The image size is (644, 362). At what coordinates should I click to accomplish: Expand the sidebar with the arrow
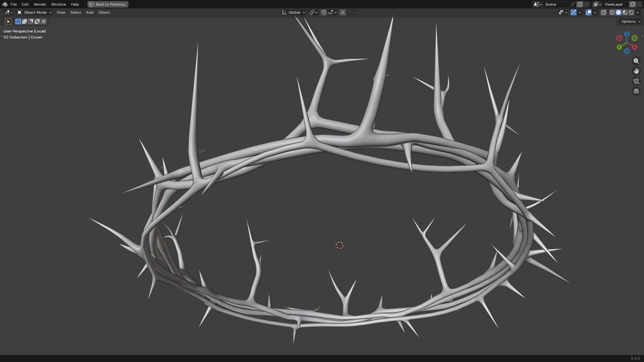642,36
